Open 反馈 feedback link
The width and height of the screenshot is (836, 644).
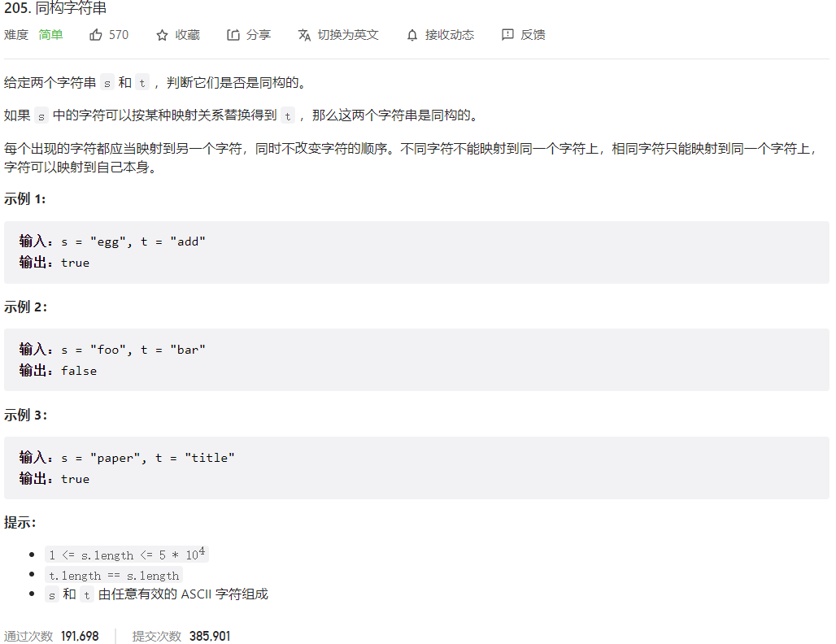[533, 35]
